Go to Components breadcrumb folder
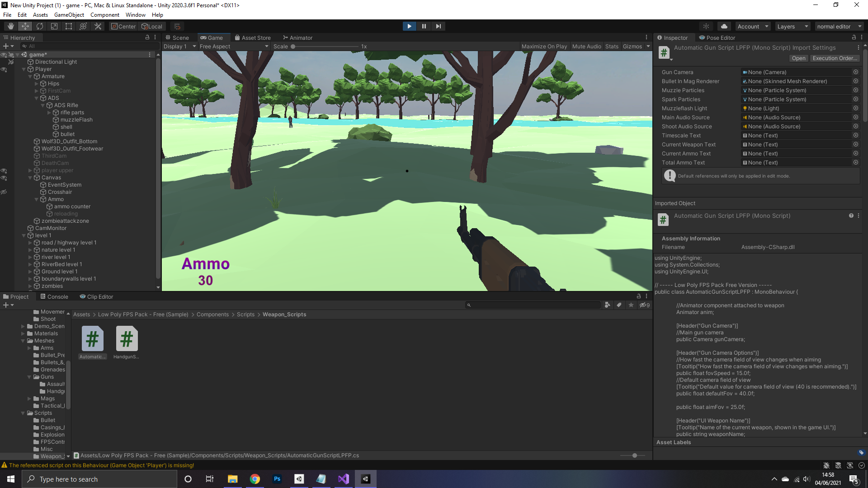This screenshot has height=488, width=868. 212,314
